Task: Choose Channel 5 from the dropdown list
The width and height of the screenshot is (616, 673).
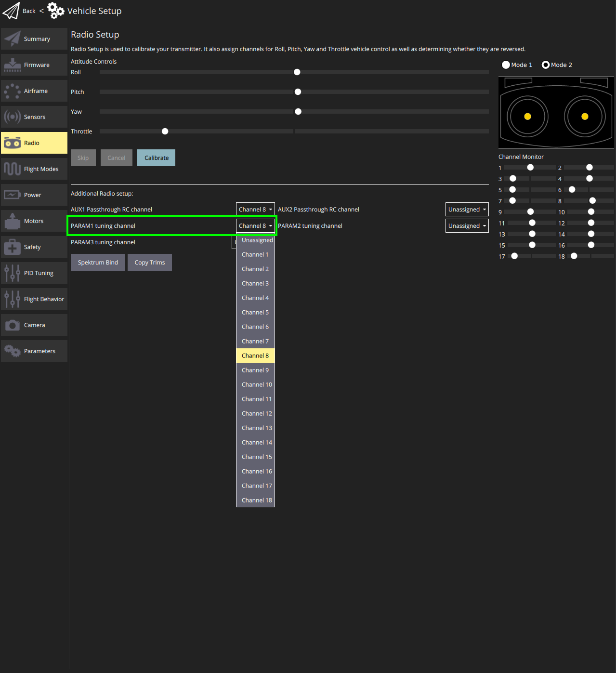Action: [x=255, y=312]
